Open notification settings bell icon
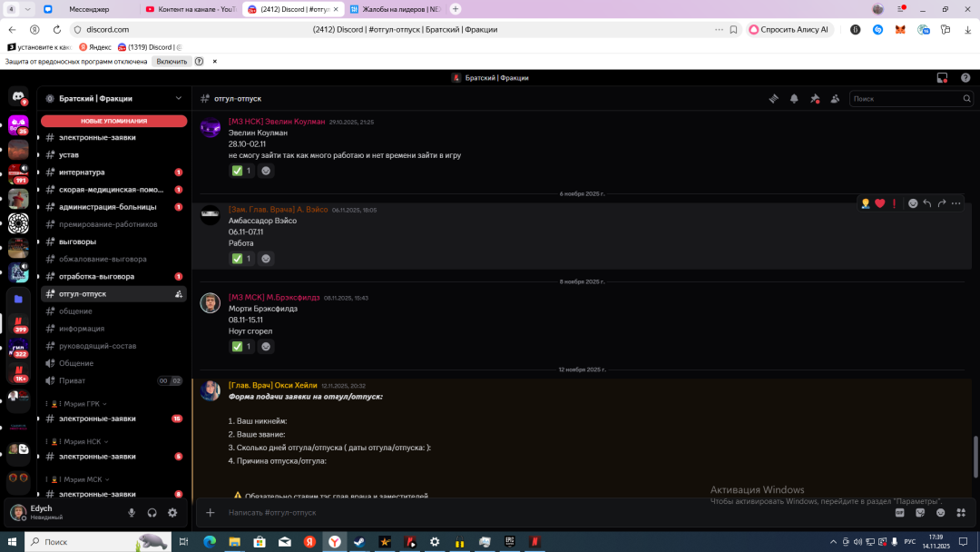 794,98
